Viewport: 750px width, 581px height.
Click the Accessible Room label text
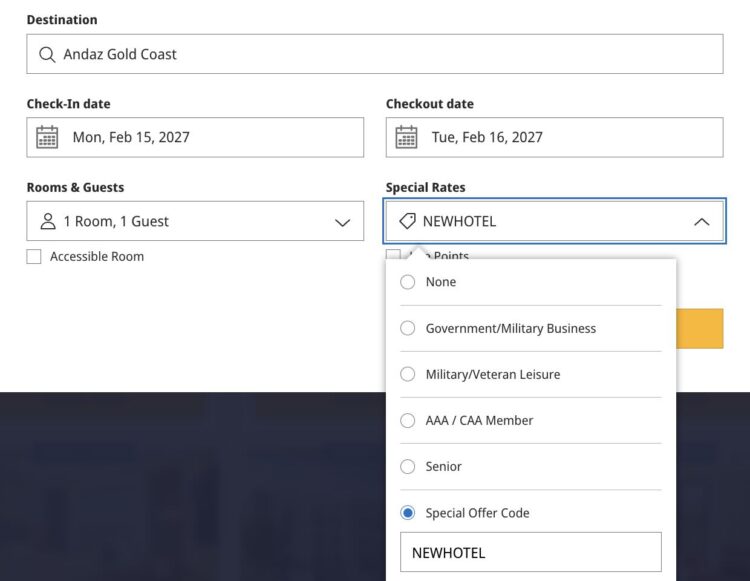coord(97,257)
